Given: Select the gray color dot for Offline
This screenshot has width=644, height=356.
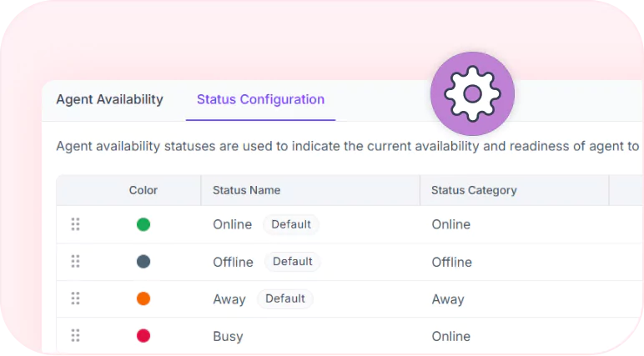Looking at the screenshot, I should 143,262.
